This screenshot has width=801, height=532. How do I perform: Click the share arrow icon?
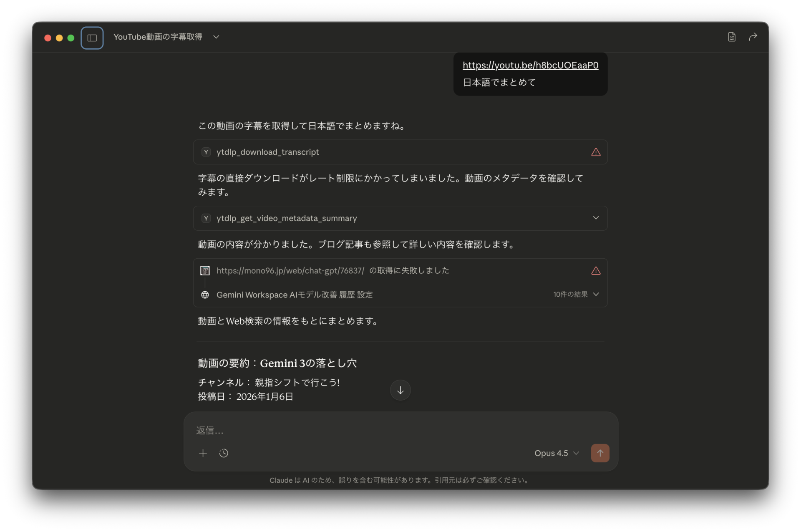[753, 37]
